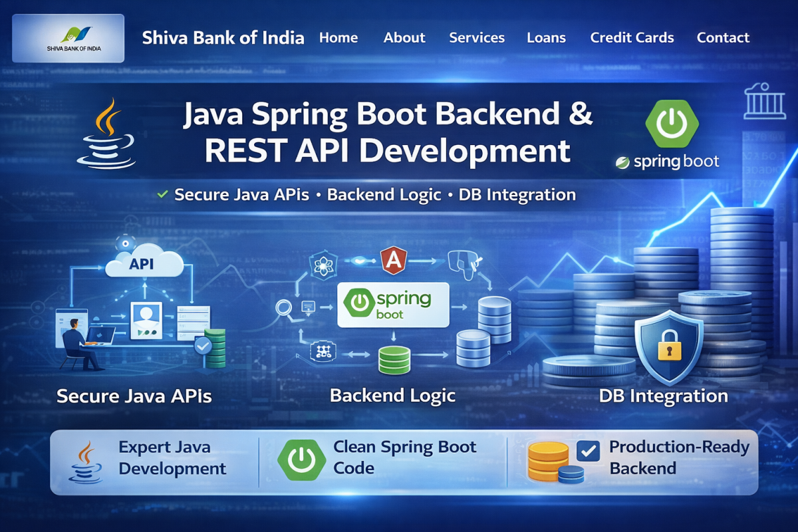
Task: Open the Home menu item
Action: (x=339, y=38)
